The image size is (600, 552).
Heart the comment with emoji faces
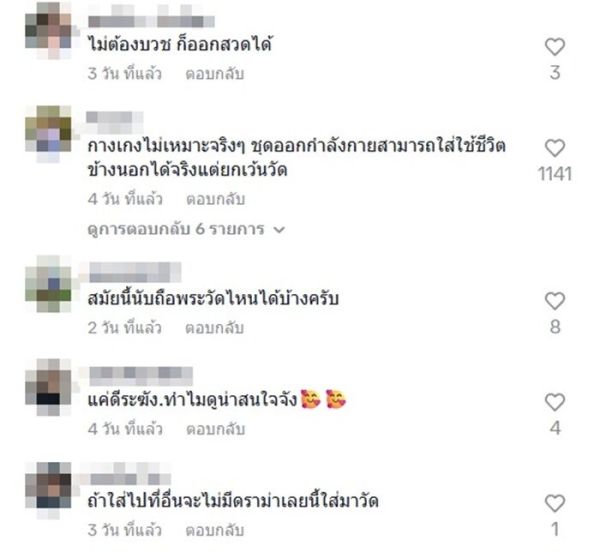tap(554, 402)
